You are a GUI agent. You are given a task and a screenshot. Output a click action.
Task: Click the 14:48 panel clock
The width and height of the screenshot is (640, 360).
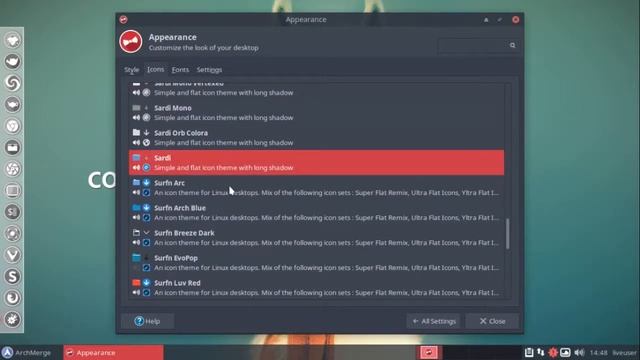click(598, 353)
